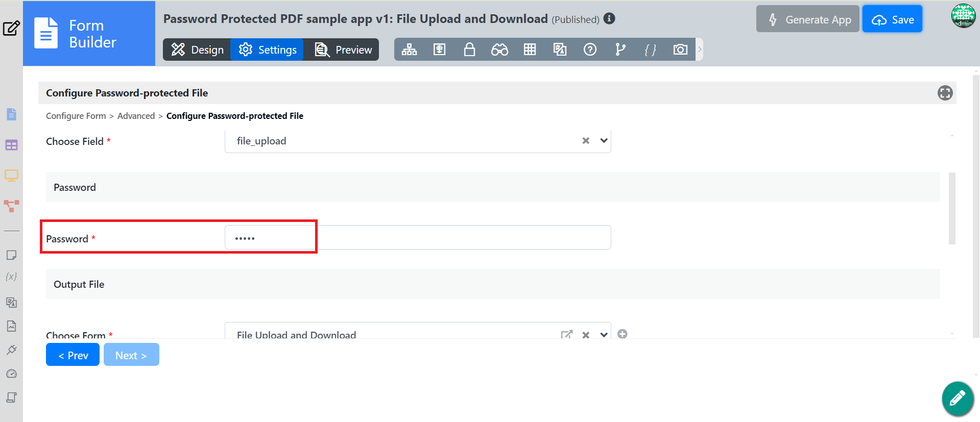Click the plug icon in the sidebar
Viewport: 980px width, 422px height.
(x=11, y=350)
